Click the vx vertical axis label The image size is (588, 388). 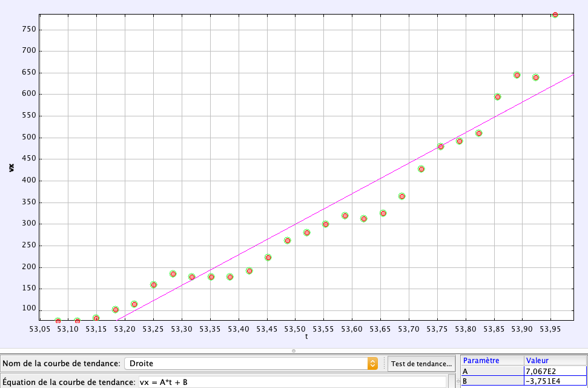click(x=12, y=167)
